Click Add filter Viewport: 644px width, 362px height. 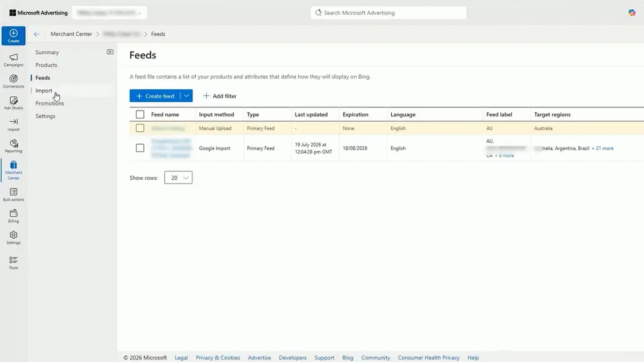[x=219, y=96]
